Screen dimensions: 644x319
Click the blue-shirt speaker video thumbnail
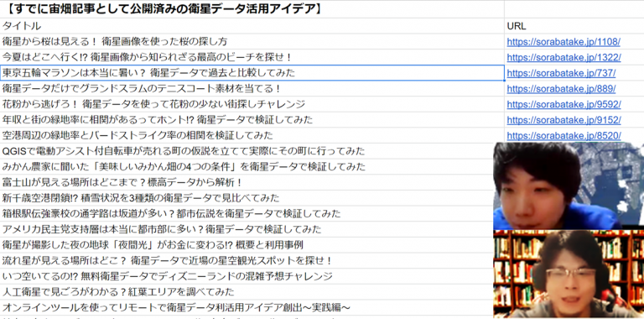569,186
